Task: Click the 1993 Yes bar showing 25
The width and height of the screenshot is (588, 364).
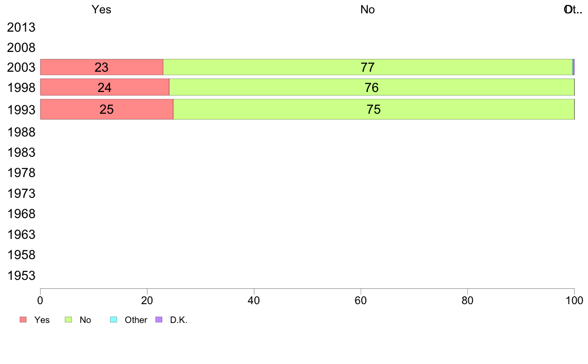Action: 106,109
